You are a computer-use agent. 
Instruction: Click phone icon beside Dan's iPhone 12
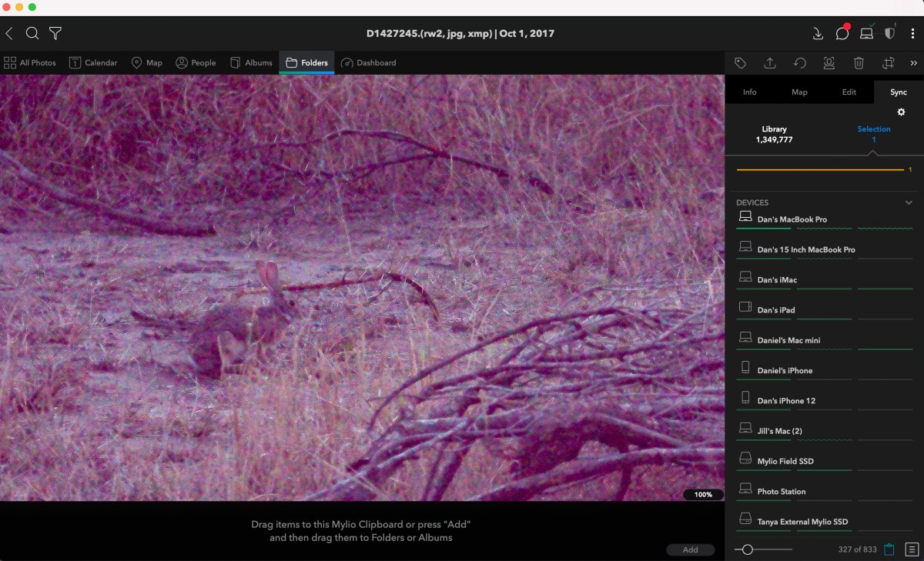point(745,397)
